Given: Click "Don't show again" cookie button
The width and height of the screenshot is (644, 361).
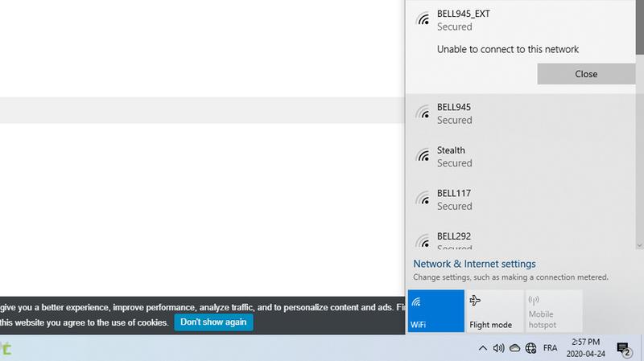Looking at the screenshot, I should tap(213, 322).
